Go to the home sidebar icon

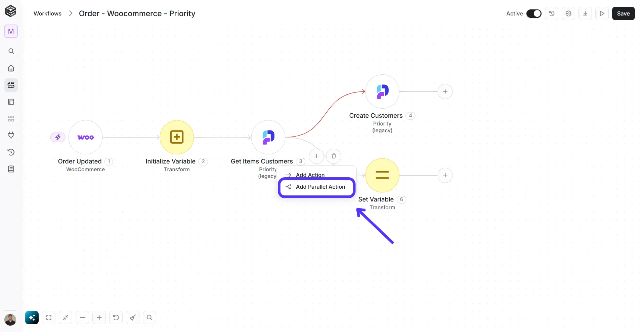click(11, 68)
